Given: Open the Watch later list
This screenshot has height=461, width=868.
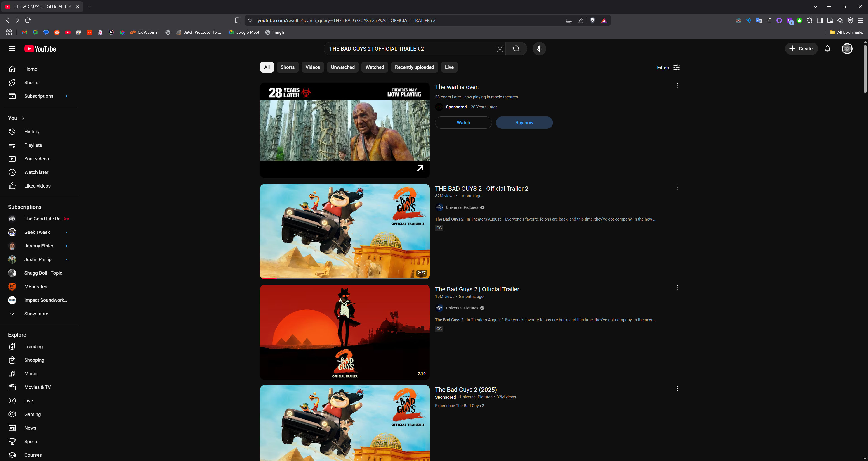Looking at the screenshot, I should (39, 172).
